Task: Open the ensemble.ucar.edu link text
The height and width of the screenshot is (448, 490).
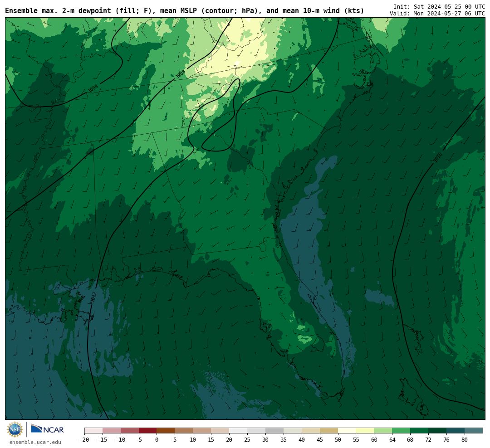Action: pos(35,442)
